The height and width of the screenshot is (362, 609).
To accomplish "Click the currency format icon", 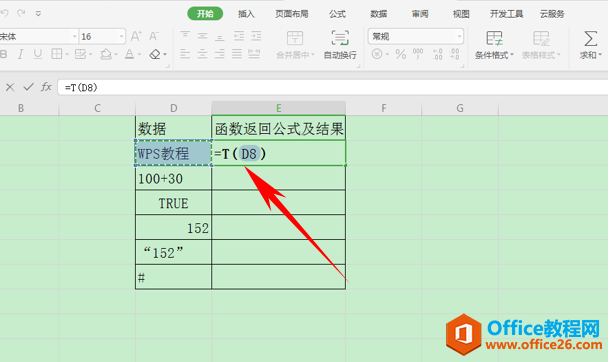I will click(377, 54).
